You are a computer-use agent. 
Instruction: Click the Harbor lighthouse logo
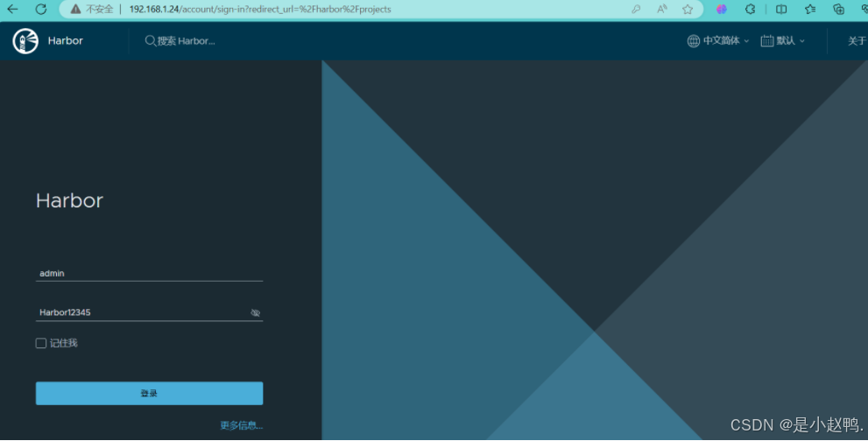25,41
